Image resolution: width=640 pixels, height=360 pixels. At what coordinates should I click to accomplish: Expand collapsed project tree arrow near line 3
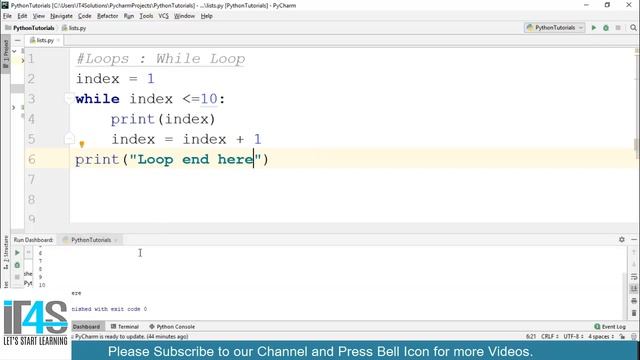pyautogui.click(x=14, y=108)
